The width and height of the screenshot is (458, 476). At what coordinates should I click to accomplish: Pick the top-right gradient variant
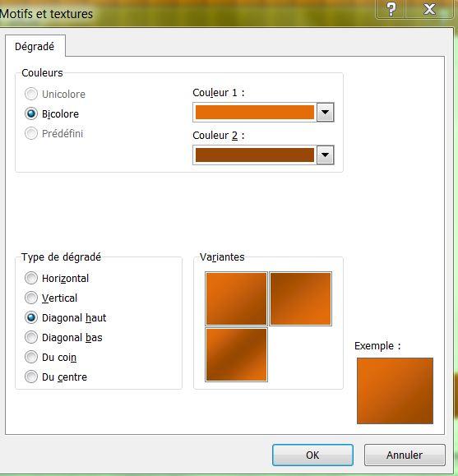pyautogui.click(x=300, y=298)
